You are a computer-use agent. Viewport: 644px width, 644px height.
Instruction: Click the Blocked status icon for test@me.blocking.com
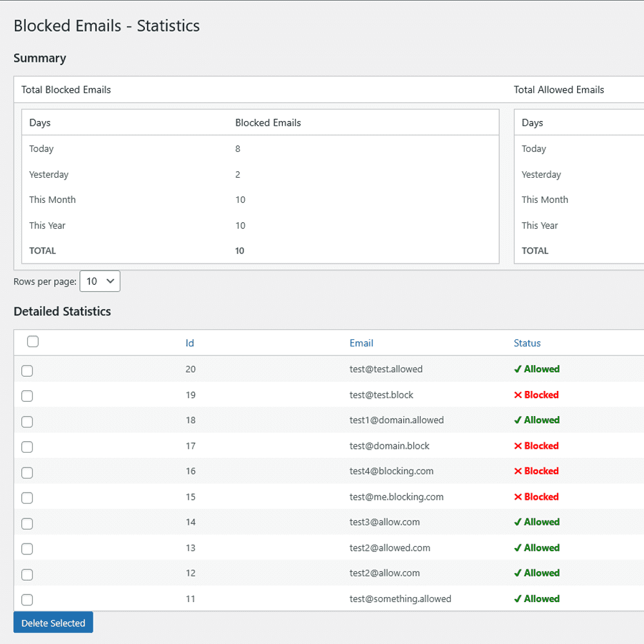click(518, 497)
